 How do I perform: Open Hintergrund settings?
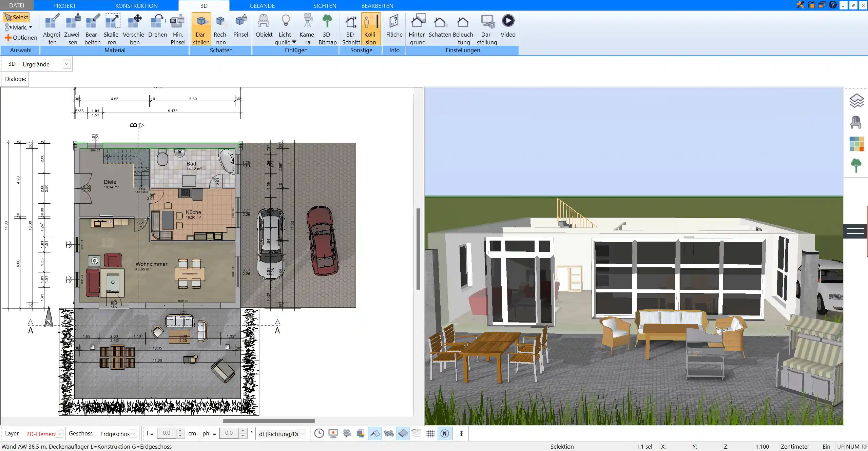[418, 29]
